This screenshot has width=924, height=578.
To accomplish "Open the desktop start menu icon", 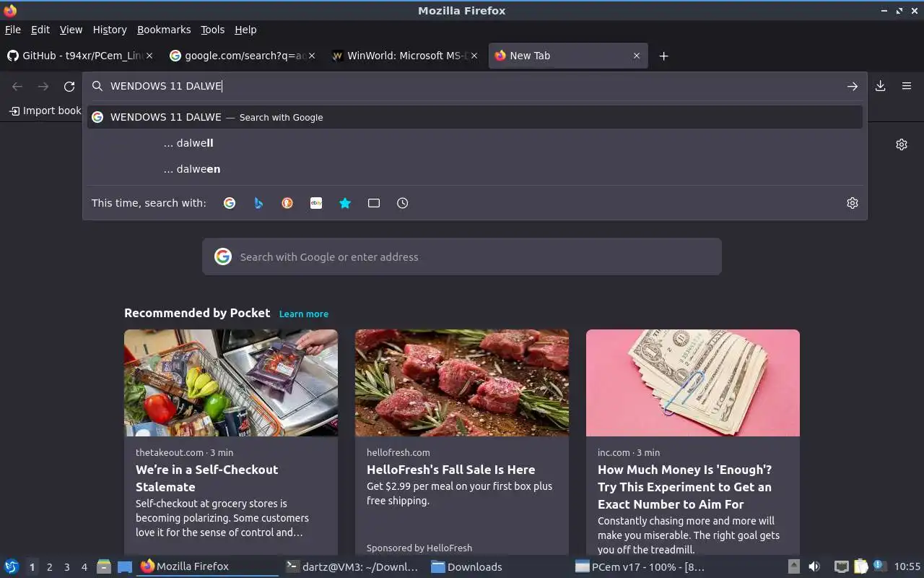I will coord(11,566).
